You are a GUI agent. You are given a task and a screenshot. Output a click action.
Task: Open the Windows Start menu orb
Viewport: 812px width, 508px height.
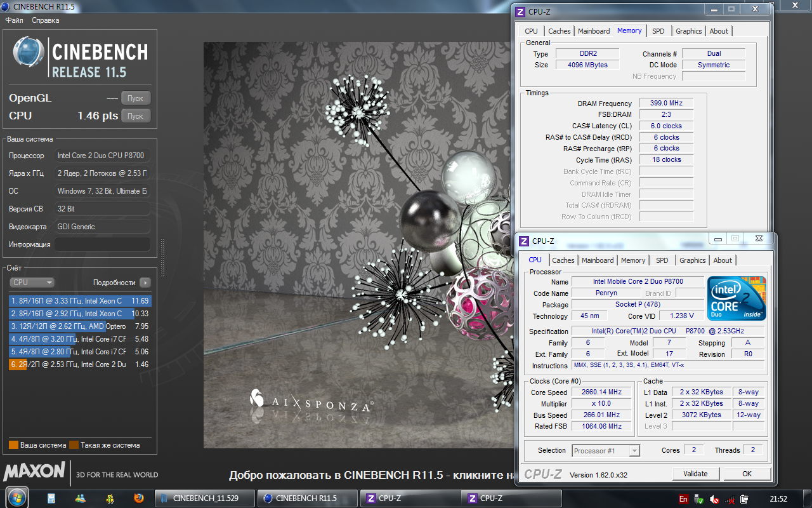[x=16, y=498]
